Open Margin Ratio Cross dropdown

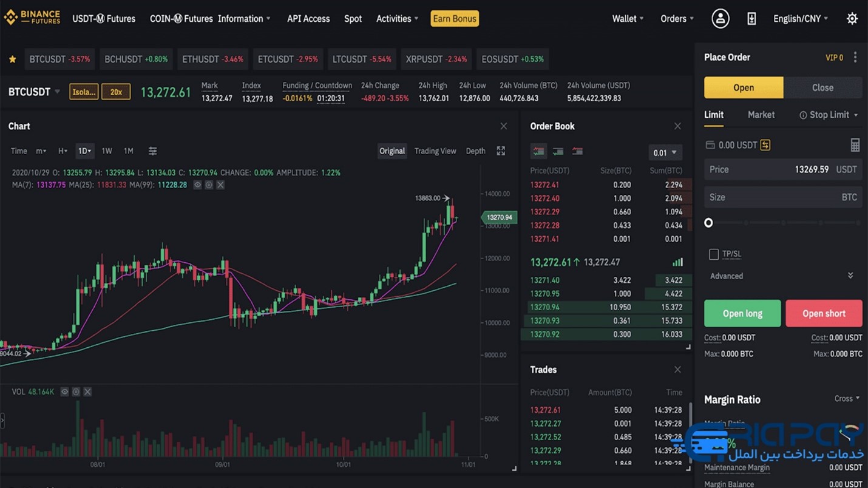coord(847,399)
